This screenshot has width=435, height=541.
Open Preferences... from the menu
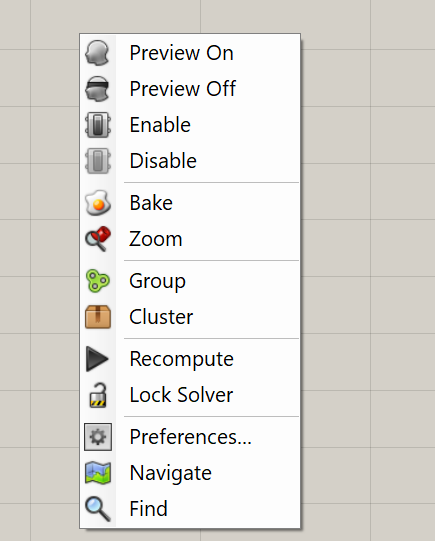[190, 437]
